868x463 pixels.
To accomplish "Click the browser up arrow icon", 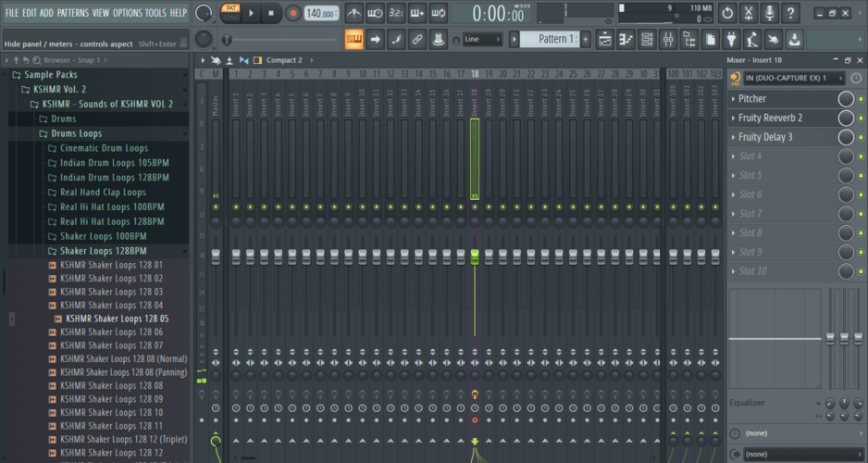I will (16, 60).
